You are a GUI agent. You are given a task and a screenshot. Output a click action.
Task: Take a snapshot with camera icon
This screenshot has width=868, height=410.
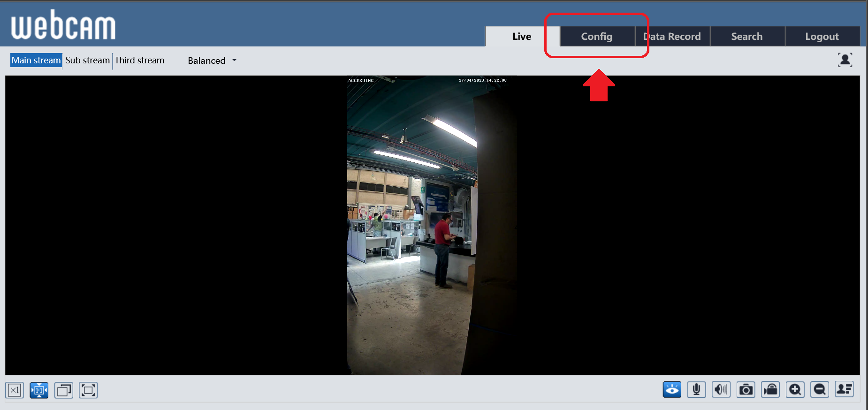point(746,389)
